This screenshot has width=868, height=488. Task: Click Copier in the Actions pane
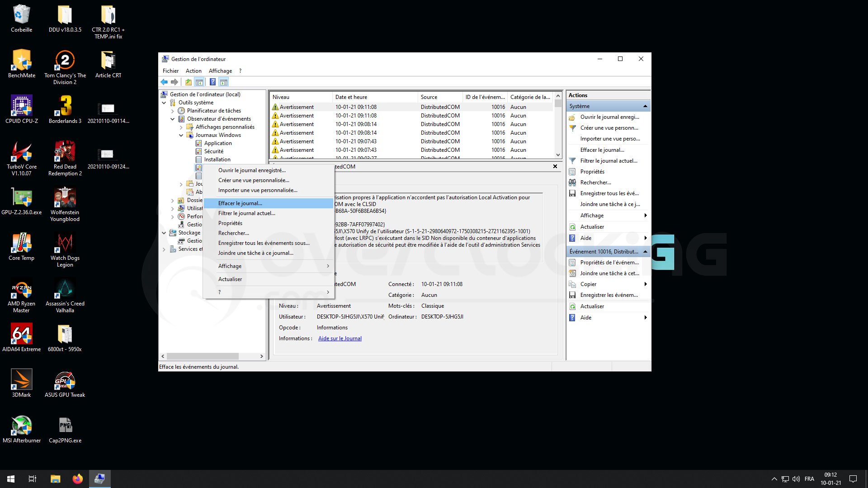588,284
